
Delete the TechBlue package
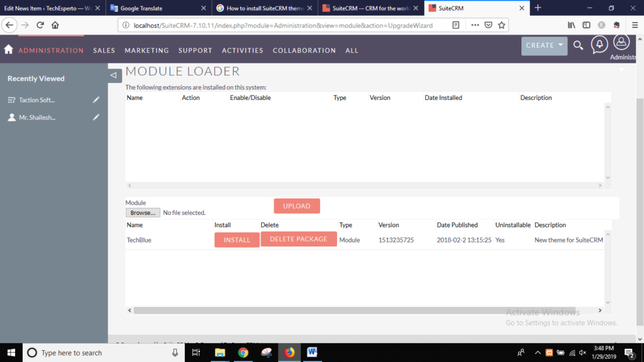point(299,239)
